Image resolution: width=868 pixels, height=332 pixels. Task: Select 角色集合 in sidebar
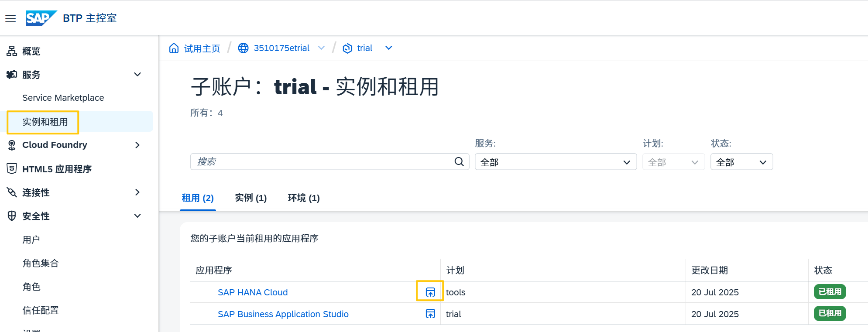41,263
